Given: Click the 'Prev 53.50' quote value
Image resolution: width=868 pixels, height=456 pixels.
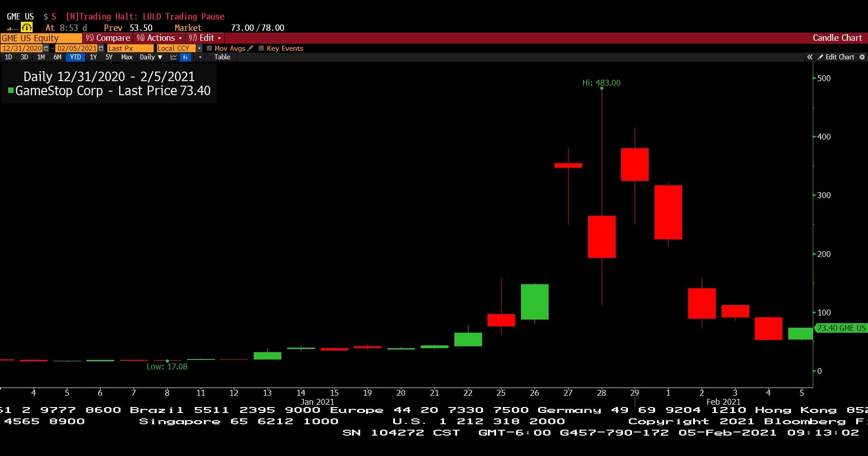Looking at the screenshot, I should (x=128, y=28).
